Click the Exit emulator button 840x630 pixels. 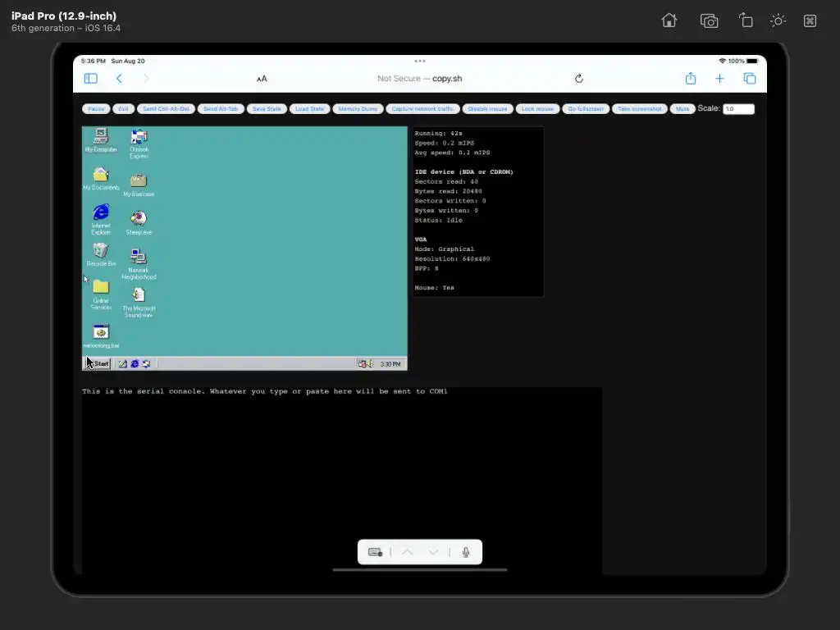(123, 109)
